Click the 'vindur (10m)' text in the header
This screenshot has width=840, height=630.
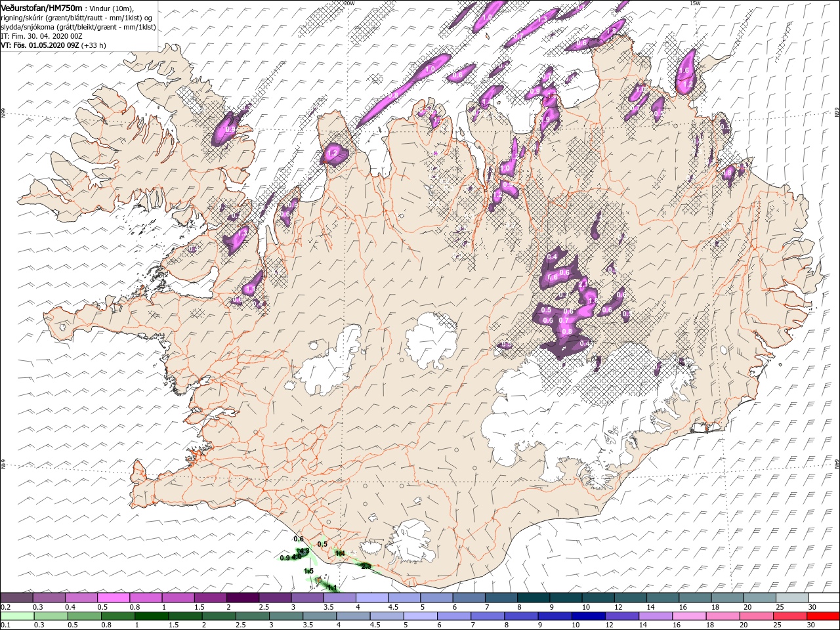coord(112,8)
